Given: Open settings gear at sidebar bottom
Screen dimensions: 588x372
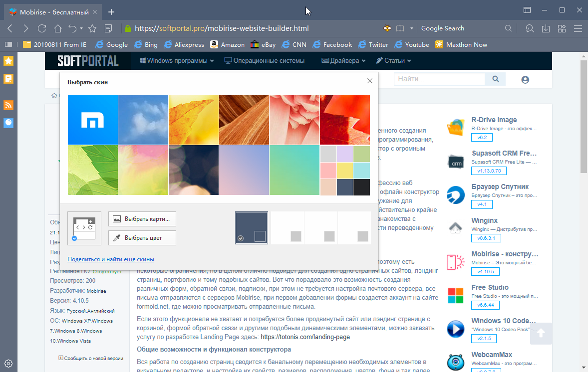Looking at the screenshot, I should tap(8, 364).
